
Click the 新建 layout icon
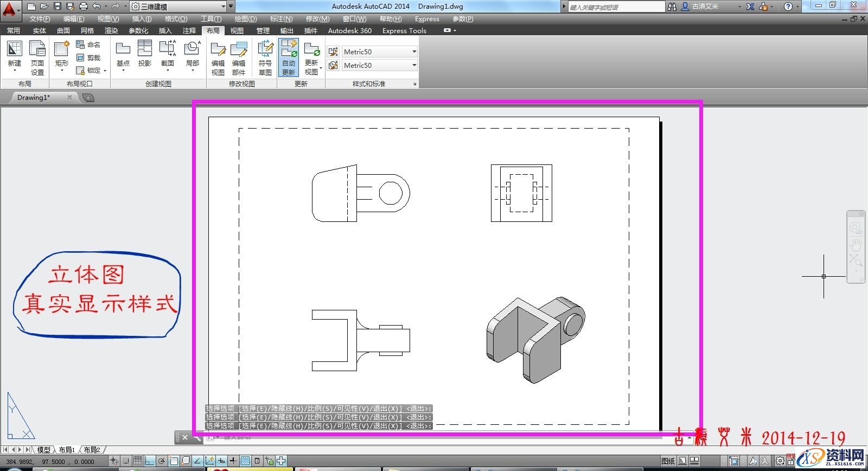(15, 55)
